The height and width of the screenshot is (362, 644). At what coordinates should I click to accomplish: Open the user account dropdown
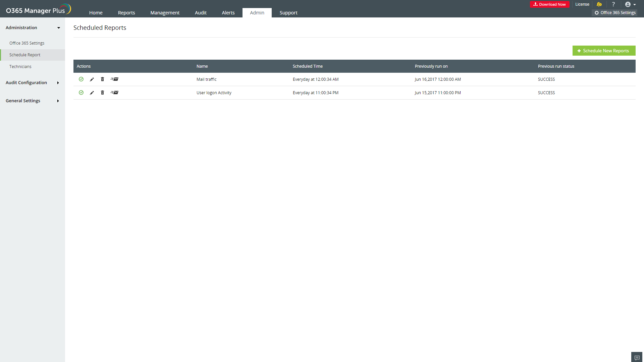click(x=630, y=4)
